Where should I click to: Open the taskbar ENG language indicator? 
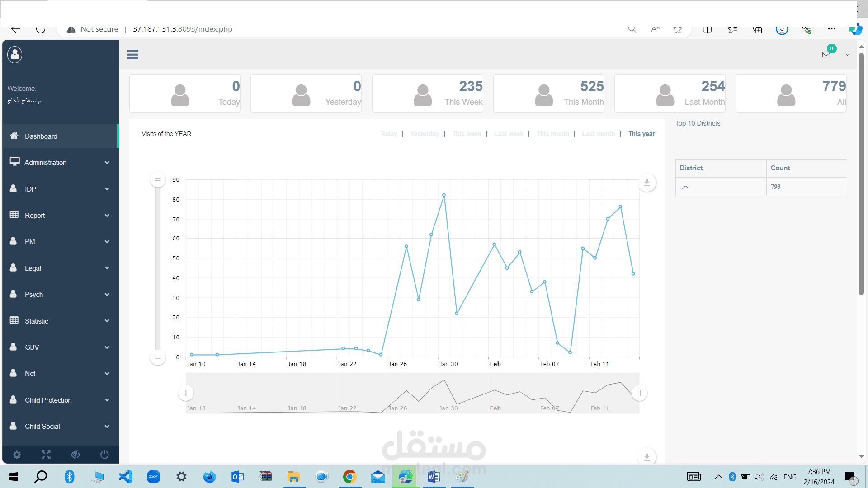coord(790,477)
